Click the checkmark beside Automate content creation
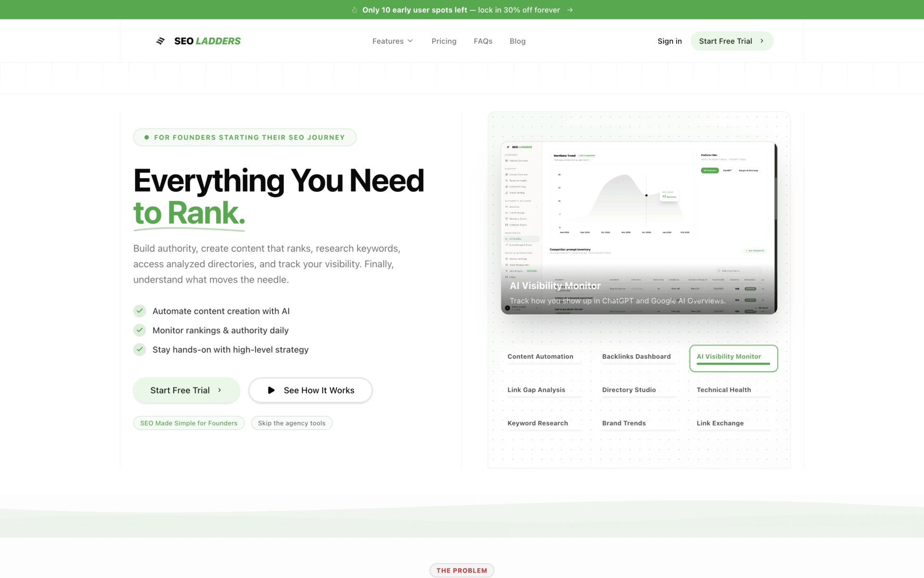The image size is (924, 578). (140, 311)
